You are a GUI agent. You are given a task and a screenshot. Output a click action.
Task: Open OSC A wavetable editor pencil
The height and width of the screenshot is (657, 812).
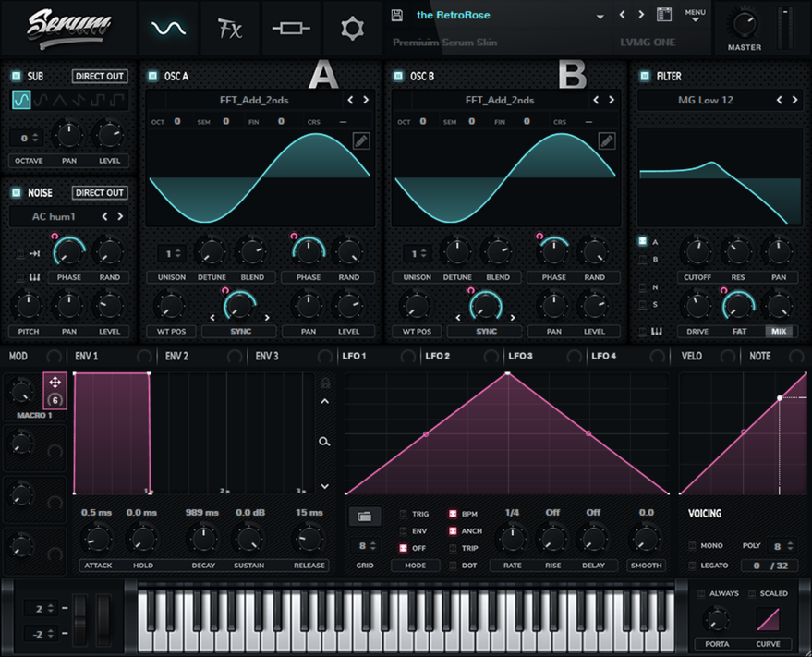(x=361, y=140)
